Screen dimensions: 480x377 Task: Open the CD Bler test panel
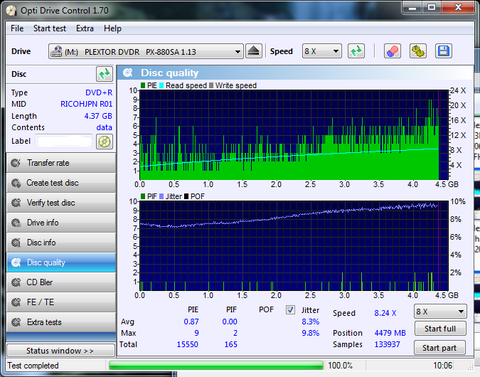pos(61,282)
